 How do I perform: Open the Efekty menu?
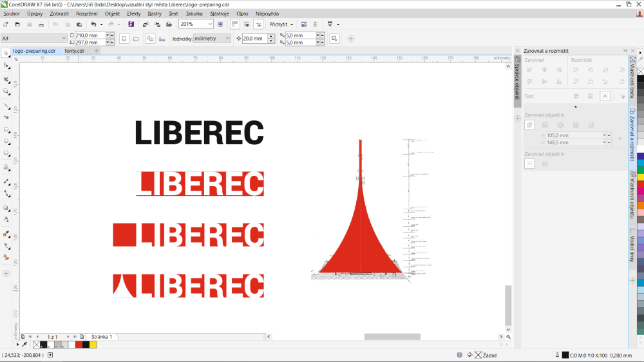click(x=133, y=14)
